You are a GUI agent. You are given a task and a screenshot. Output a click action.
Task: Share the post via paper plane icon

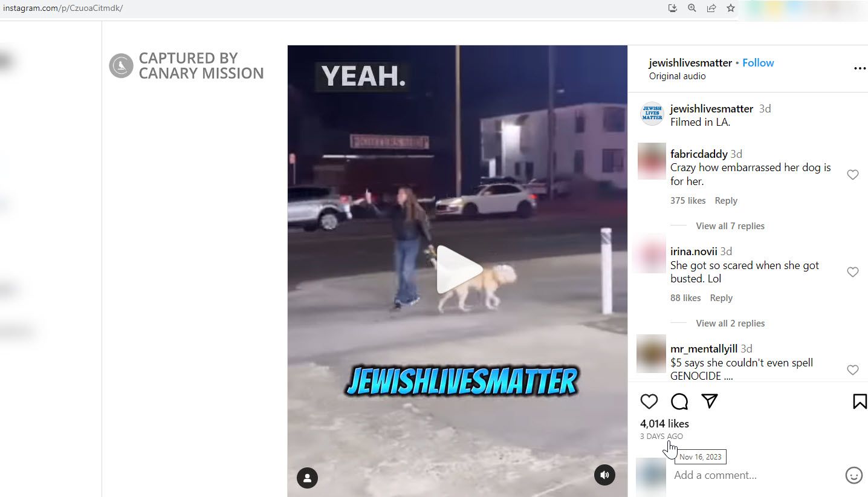coord(710,401)
